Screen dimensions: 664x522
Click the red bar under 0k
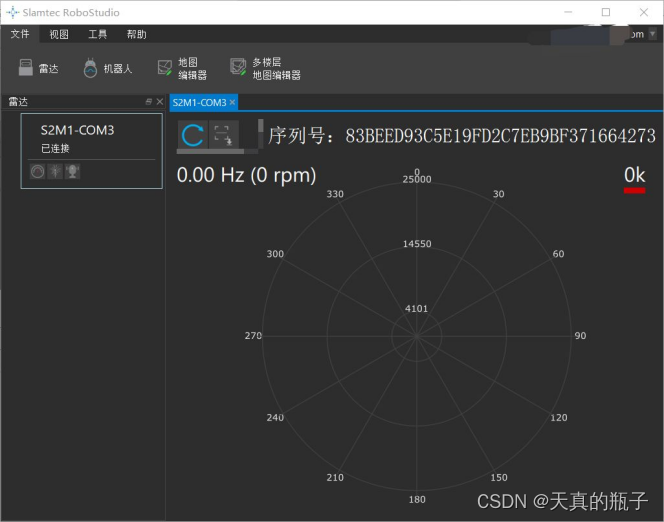[634, 191]
